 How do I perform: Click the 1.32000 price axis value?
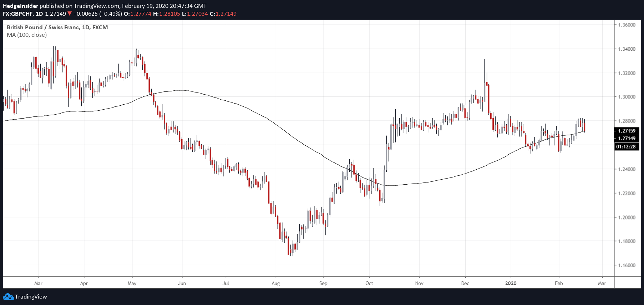coord(627,73)
